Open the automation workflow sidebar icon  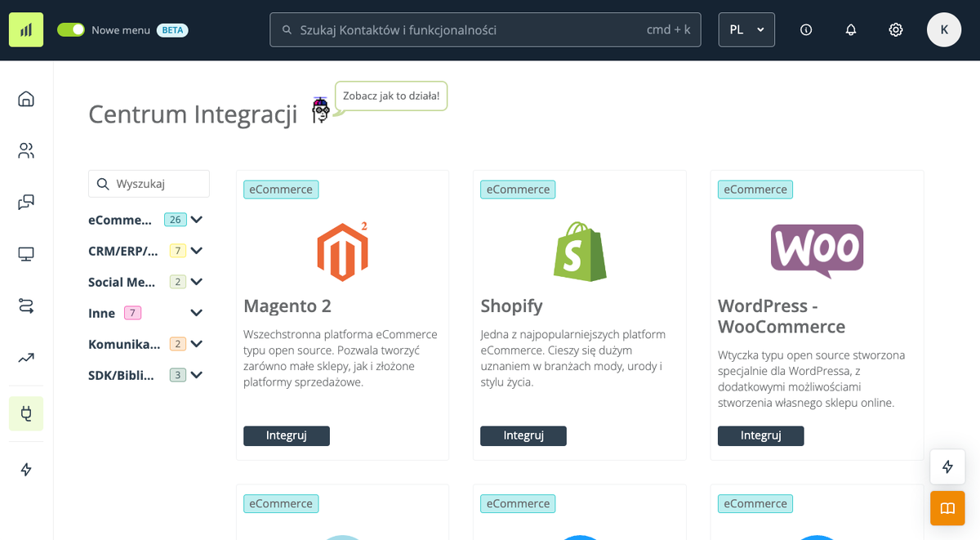(x=26, y=306)
